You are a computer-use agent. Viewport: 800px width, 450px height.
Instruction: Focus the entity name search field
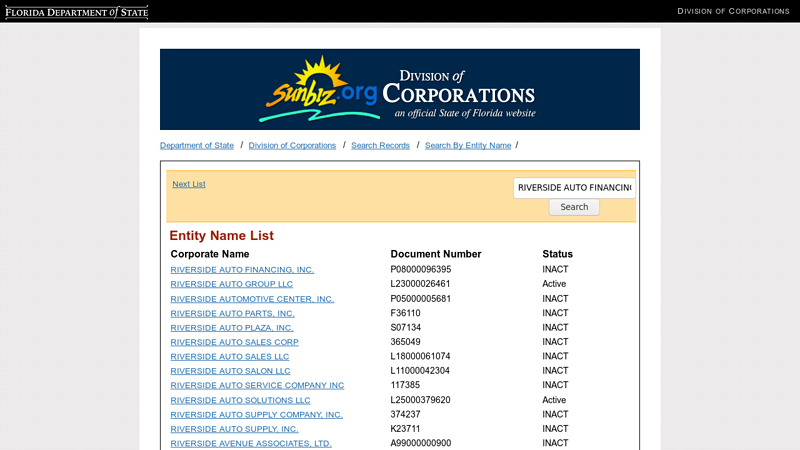pos(574,188)
